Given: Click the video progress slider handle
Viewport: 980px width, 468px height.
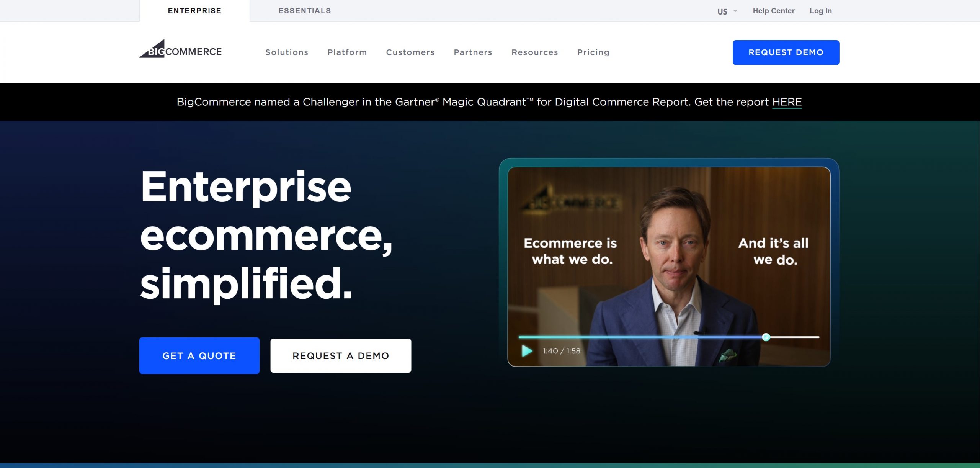Looking at the screenshot, I should coord(766,337).
